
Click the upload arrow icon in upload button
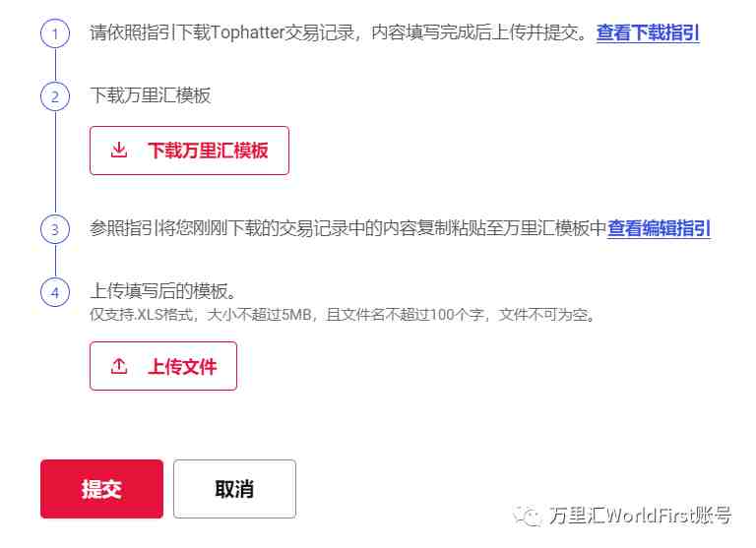point(118,366)
